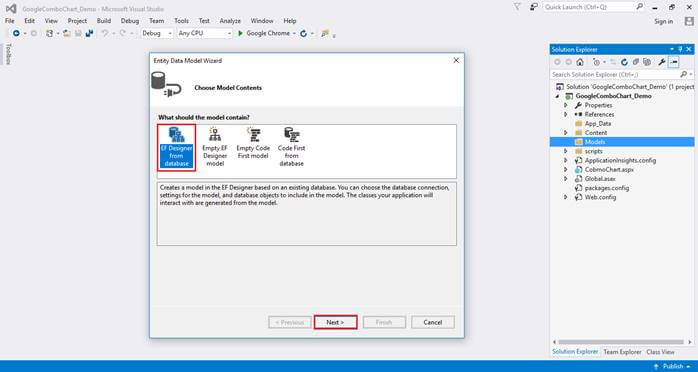Open the Any CPU platform dropdown
Screen dimensions: 698x372
point(204,33)
